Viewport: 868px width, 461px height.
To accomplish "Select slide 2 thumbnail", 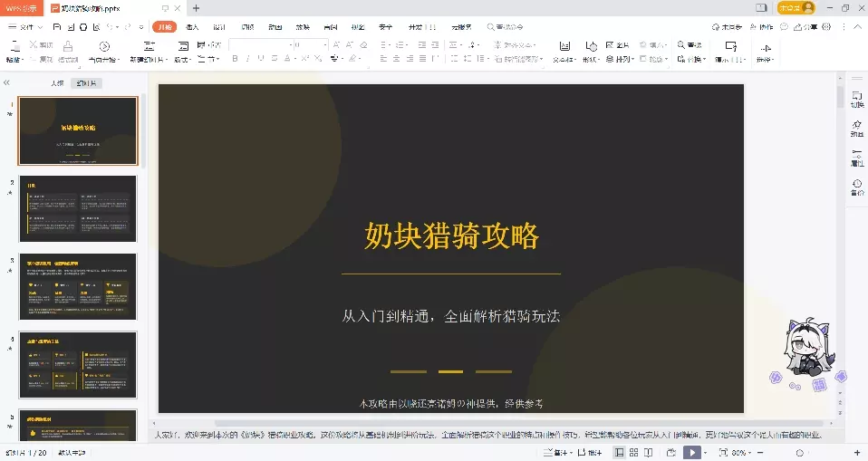I will point(78,208).
